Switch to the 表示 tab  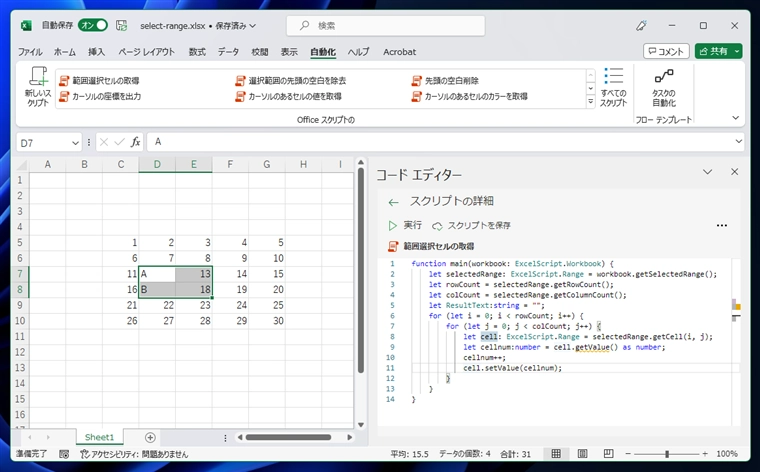(x=289, y=52)
